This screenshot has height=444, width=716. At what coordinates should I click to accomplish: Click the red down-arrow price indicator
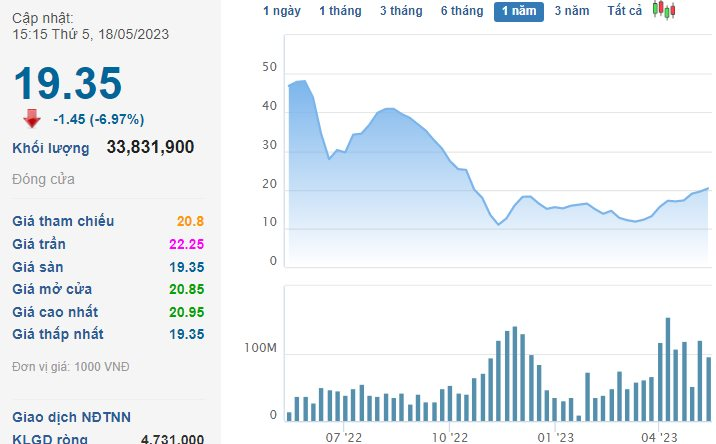point(32,119)
